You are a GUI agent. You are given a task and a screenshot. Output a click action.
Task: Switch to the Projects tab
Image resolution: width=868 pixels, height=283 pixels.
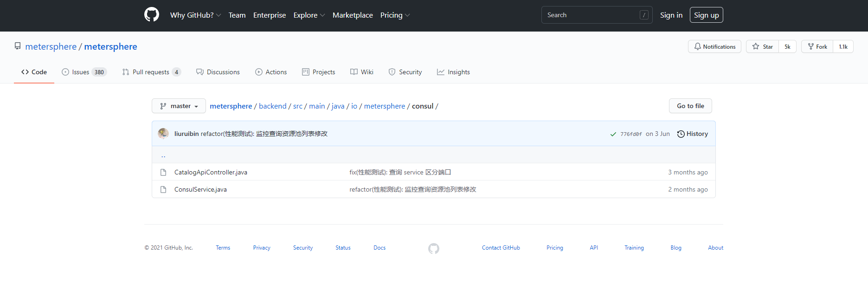tap(318, 72)
